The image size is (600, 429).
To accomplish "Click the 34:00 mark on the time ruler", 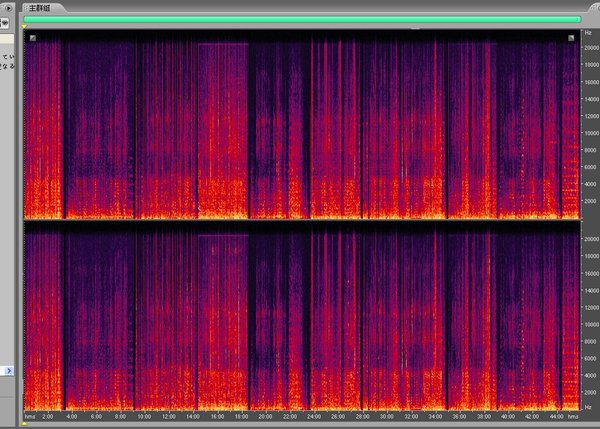I will [435, 416].
